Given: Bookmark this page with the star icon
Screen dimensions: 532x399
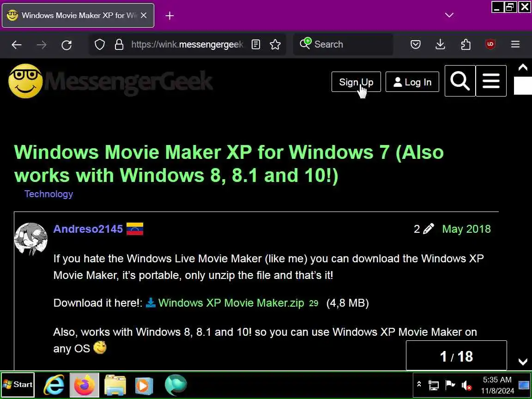Looking at the screenshot, I should click(275, 44).
